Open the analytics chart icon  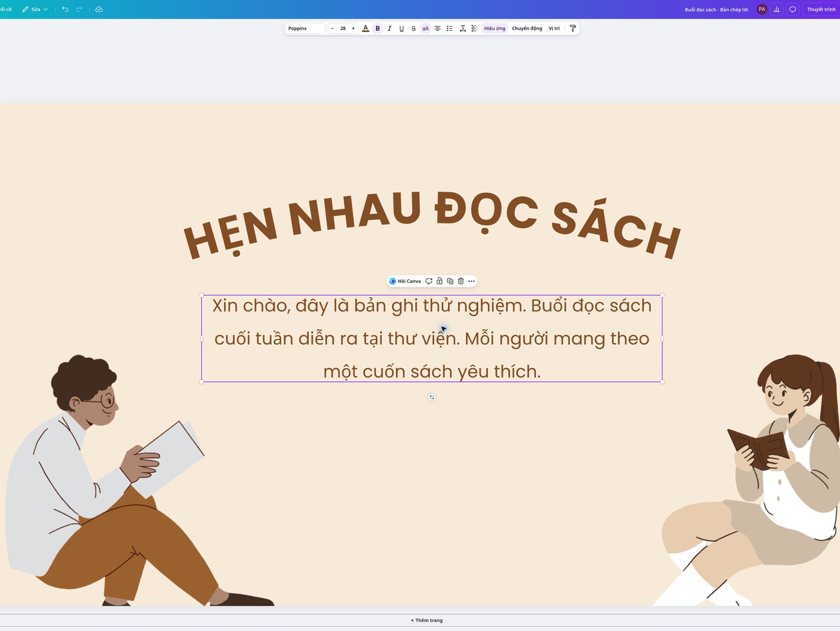point(777,9)
